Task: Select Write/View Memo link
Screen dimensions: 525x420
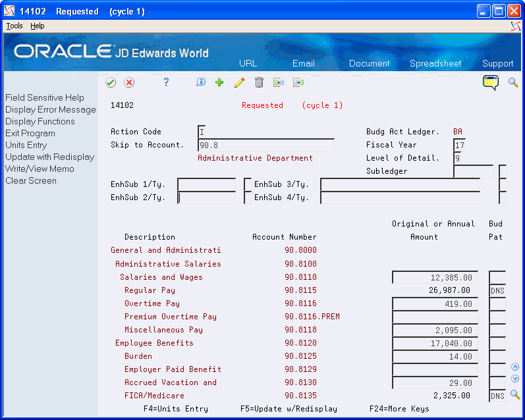Action: tap(40, 169)
